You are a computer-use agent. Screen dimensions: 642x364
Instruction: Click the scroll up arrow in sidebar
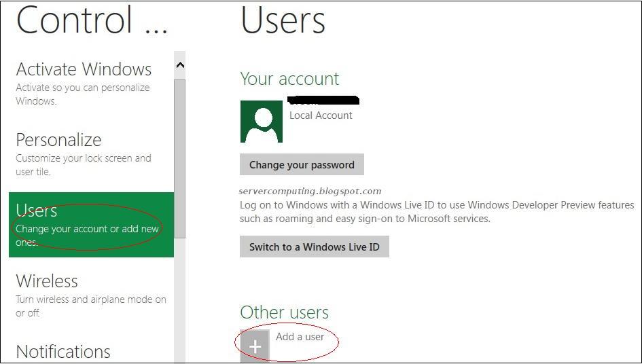(180, 65)
